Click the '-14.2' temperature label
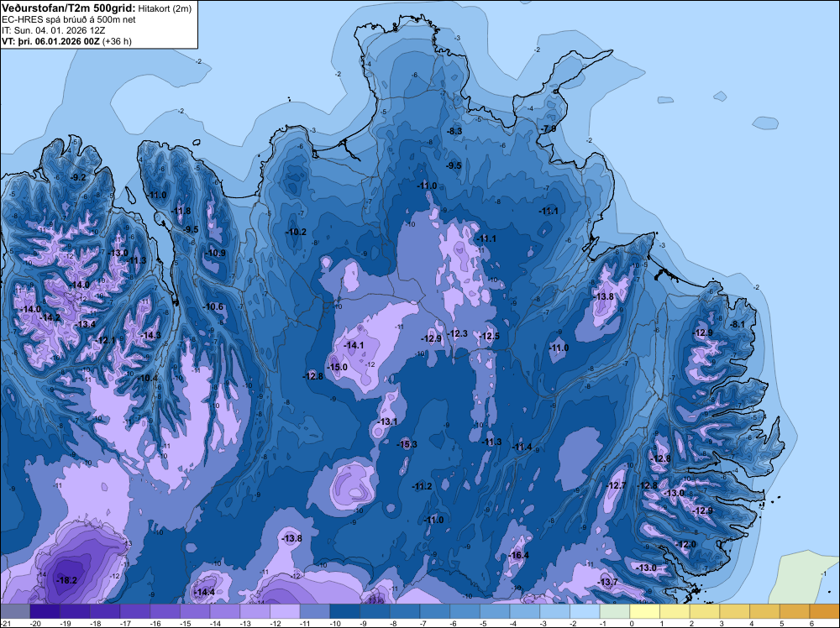The width and height of the screenshot is (840, 628). [50, 317]
